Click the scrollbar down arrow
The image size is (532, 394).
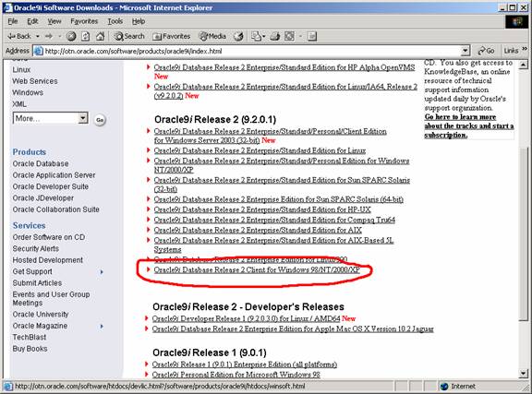(x=524, y=374)
